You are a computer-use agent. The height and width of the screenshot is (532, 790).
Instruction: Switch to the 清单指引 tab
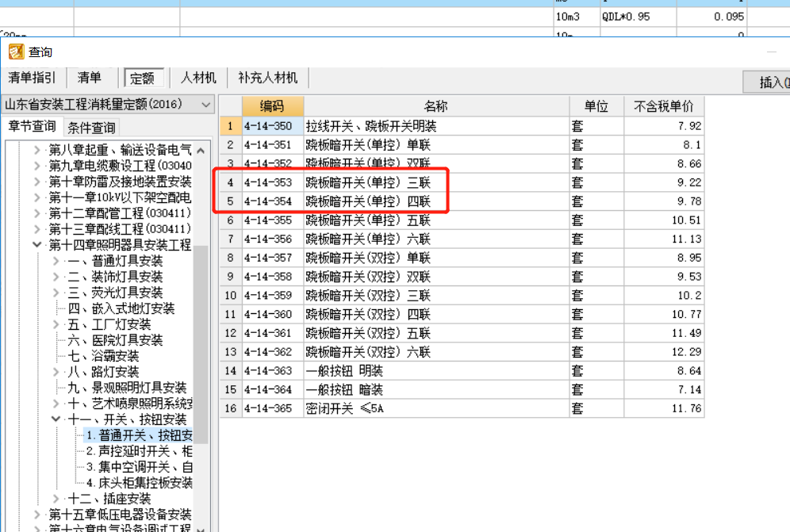[x=32, y=78]
